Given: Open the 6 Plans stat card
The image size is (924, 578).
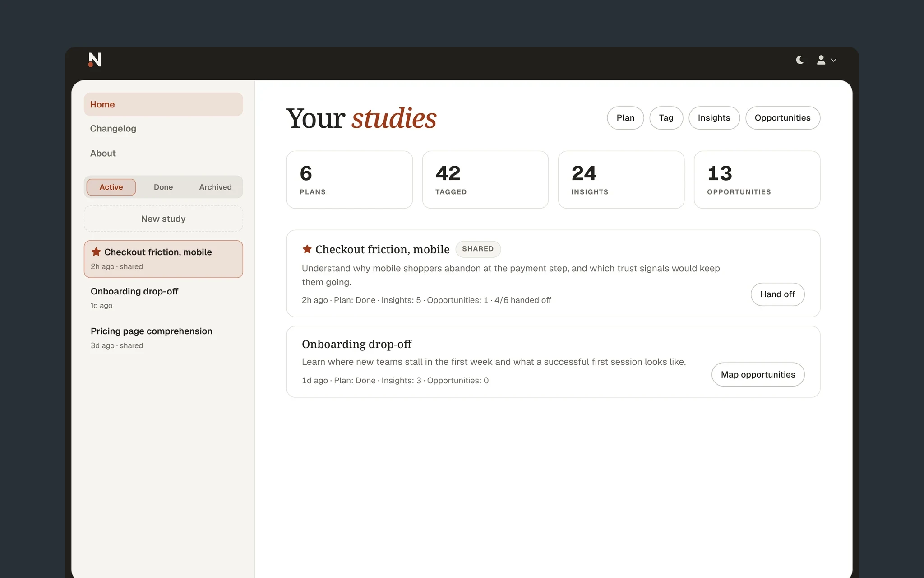Looking at the screenshot, I should click(350, 180).
